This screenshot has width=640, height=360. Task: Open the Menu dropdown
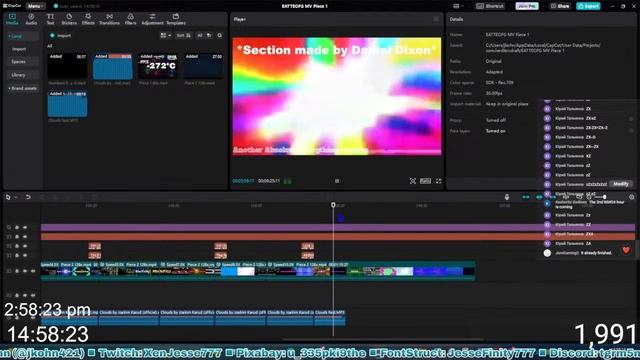pyautogui.click(x=36, y=6)
